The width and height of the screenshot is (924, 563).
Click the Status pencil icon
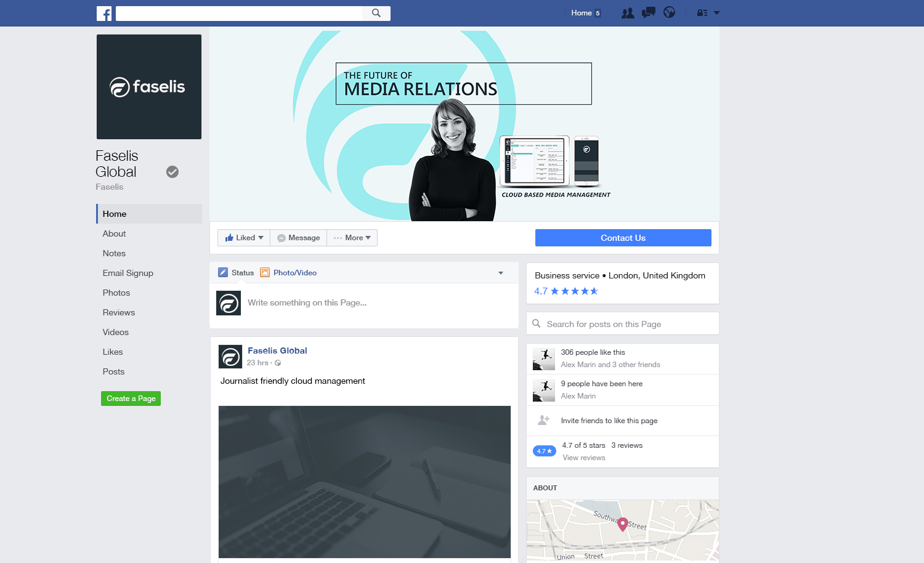[223, 272]
